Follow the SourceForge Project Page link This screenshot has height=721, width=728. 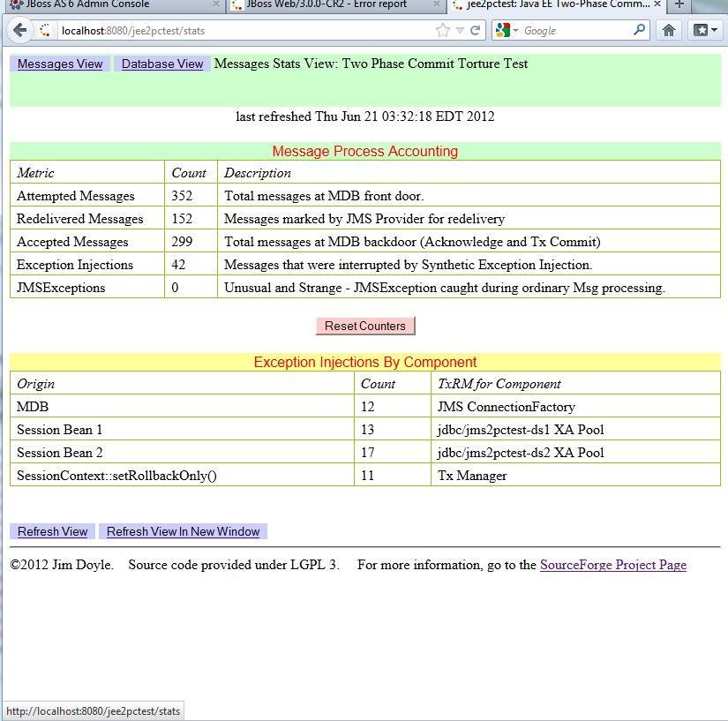pos(612,565)
